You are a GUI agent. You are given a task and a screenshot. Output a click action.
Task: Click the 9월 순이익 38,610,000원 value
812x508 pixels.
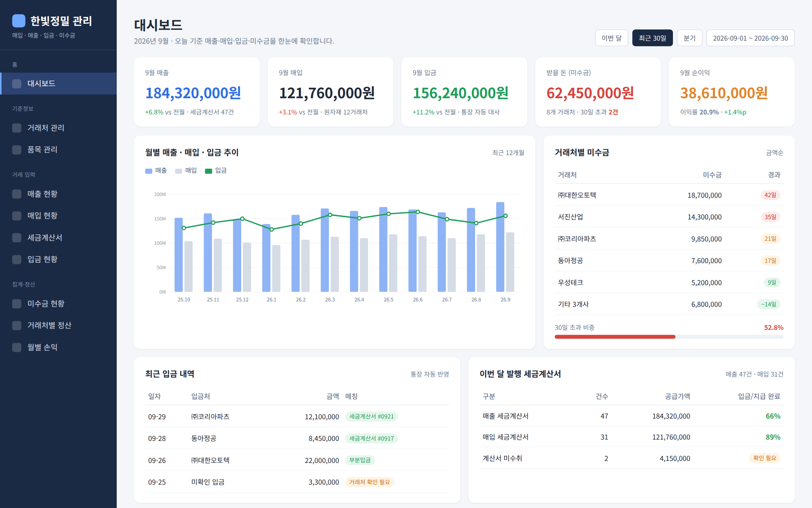[x=724, y=93]
